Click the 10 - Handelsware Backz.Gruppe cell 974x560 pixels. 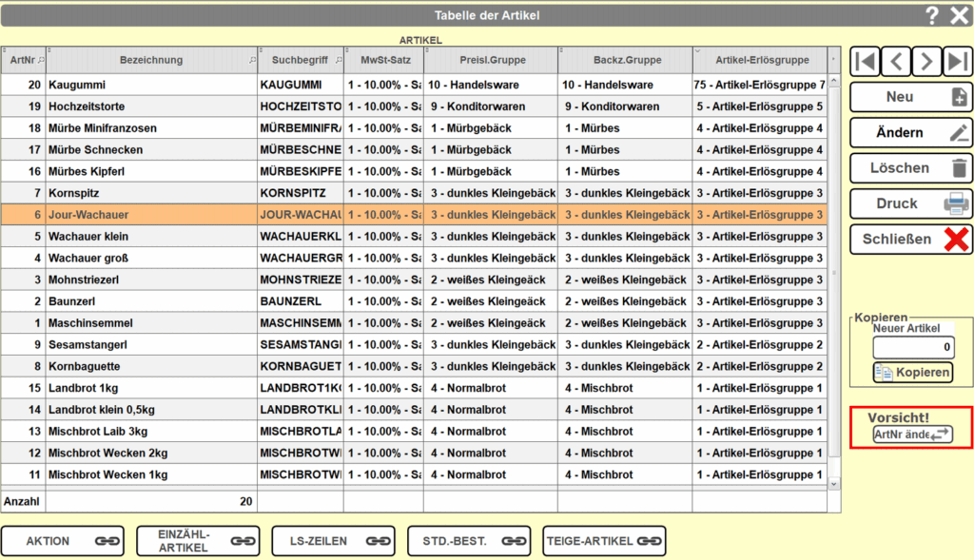click(x=626, y=85)
